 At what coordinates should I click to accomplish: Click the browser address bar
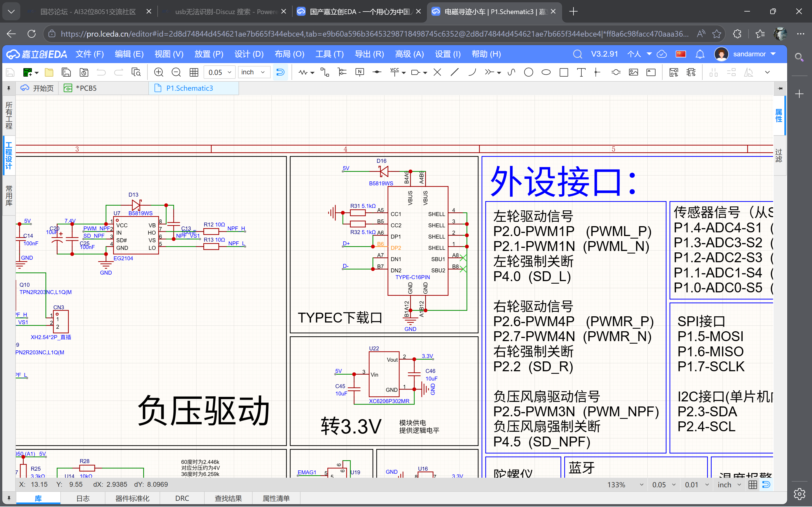pyautogui.click(x=369, y=34)
